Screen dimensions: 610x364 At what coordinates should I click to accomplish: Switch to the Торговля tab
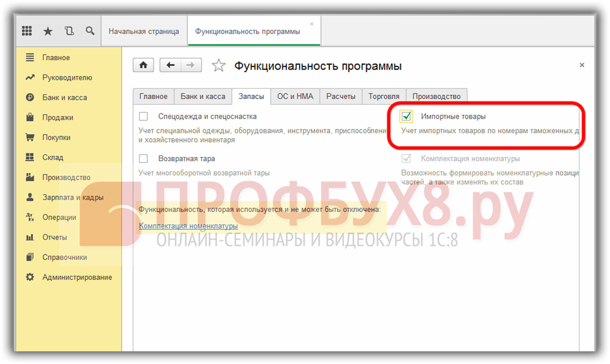coord(383,96)
